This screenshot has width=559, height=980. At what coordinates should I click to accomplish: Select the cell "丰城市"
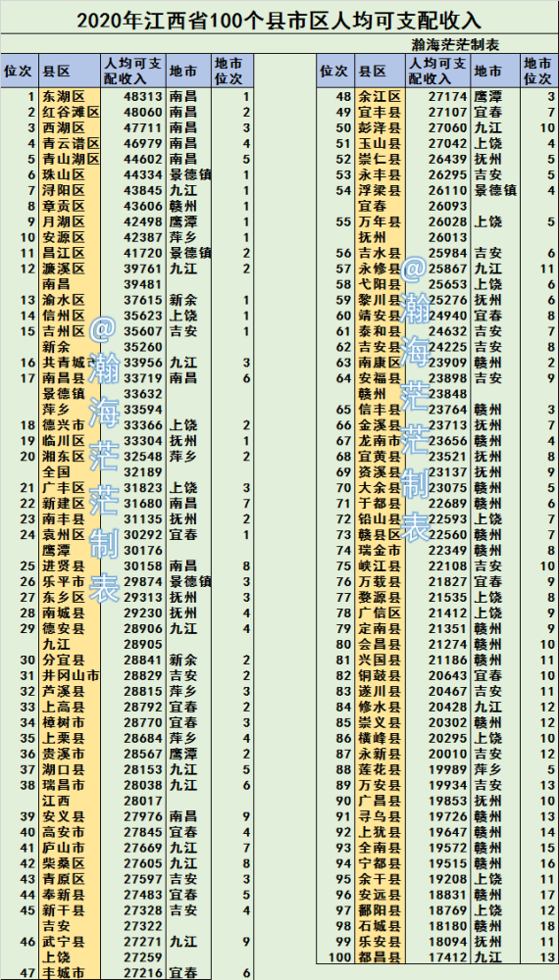click(63, 972)
